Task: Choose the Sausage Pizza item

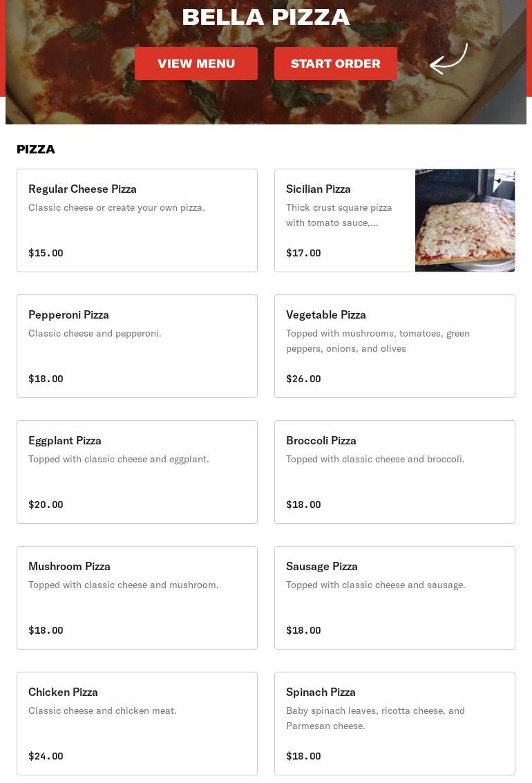Action: (x=395, y=598)
